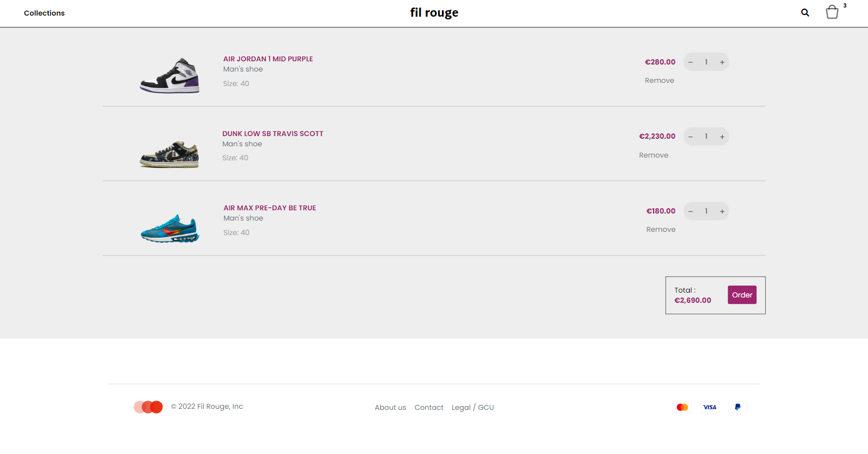Open the Collections menu
This screenshot has width=868, height=454.
point(44,13)
